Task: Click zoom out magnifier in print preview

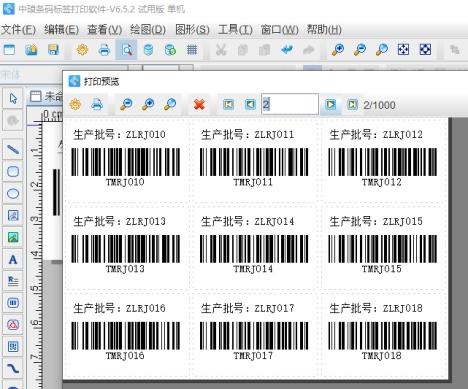Action: (x=126, y=105)
